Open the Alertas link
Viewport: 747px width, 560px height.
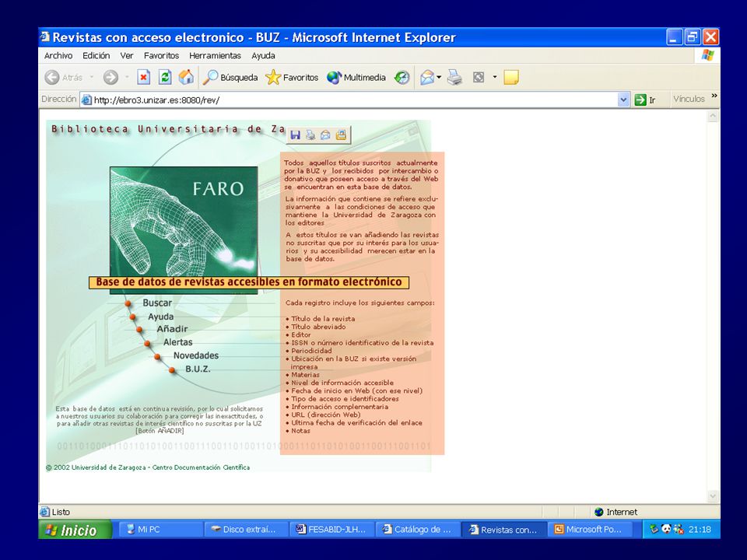[177, 342]
